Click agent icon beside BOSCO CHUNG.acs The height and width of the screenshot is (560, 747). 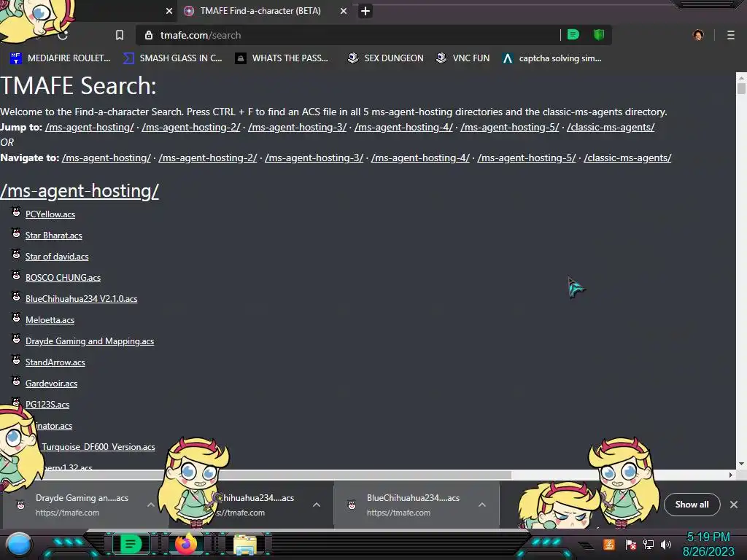16,275
